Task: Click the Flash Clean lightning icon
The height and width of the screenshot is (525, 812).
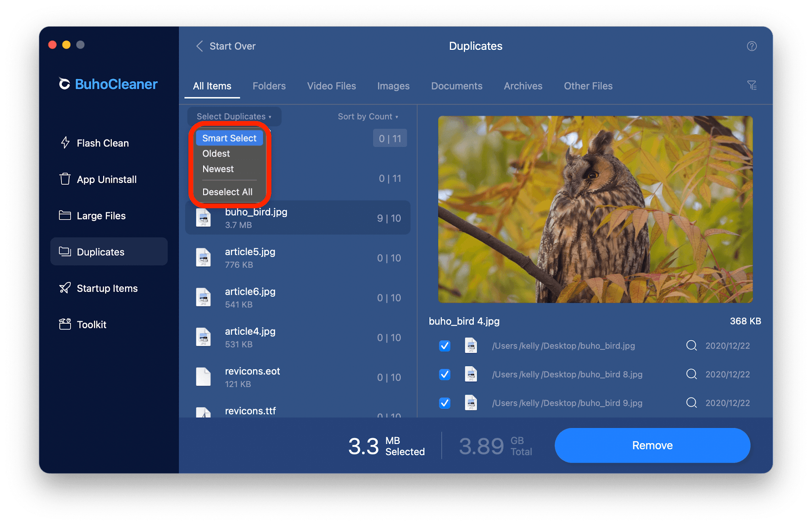Action: click(65, 143)
